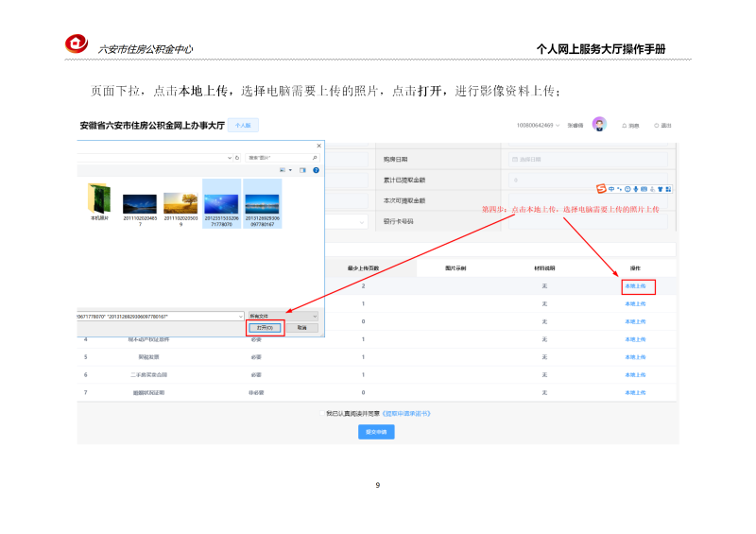Click the user name text beside the avatar
The image size is (756, 534).
(x=576, y=126)
